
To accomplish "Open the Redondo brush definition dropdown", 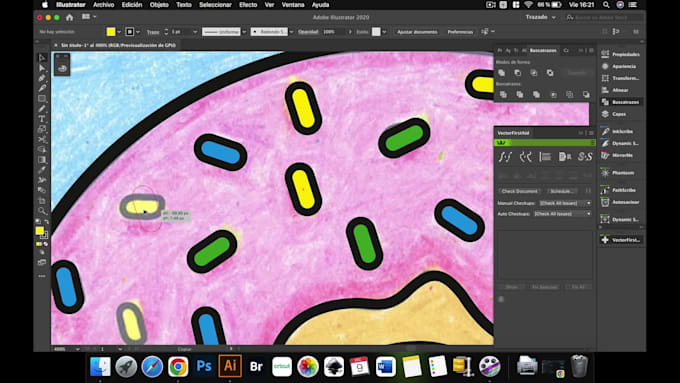I will click(x=291, y=32).
